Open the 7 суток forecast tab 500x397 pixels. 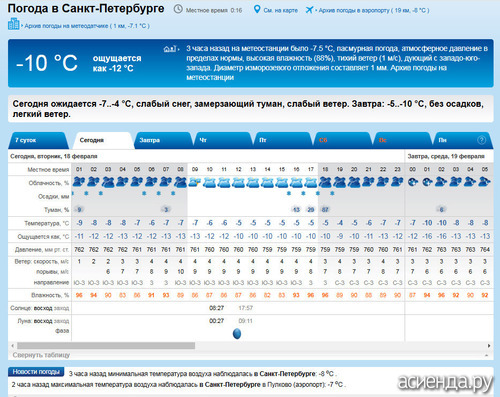point(37,140)
